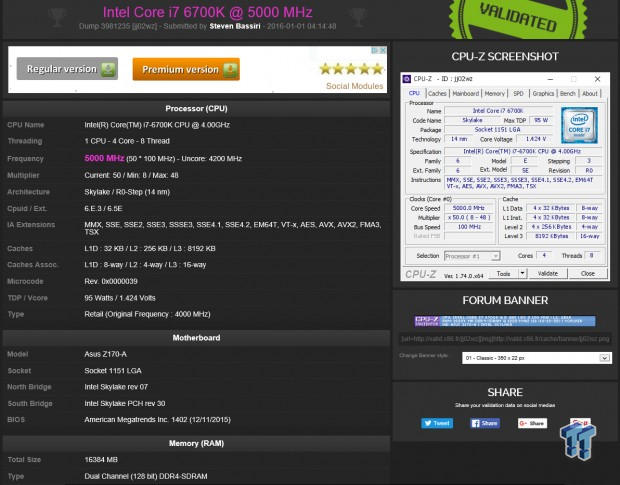This screenshot has height=485, width=620.
Task: Click the Tools button in CPU-Z
Action: (503, 274)
